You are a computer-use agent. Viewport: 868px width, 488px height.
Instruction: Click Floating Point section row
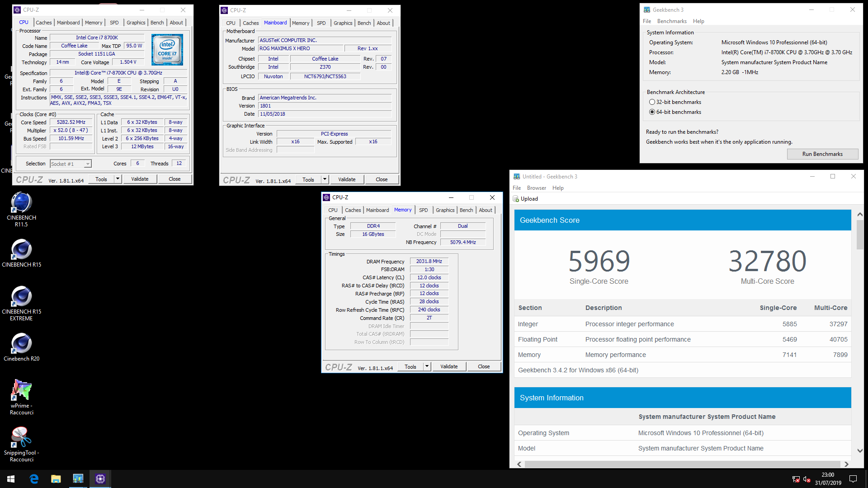coord(683,339)
